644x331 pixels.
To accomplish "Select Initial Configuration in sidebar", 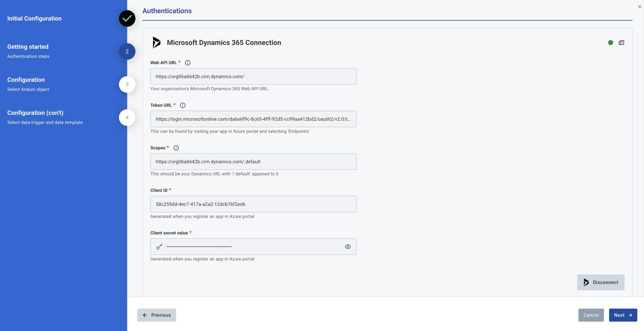I will coord(34,18).
